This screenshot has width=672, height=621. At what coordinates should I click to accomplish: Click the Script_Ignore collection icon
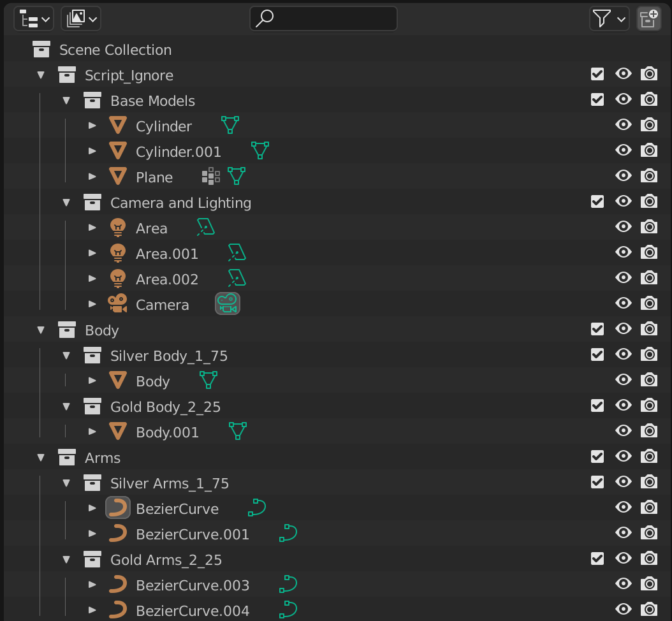(67, 75)
